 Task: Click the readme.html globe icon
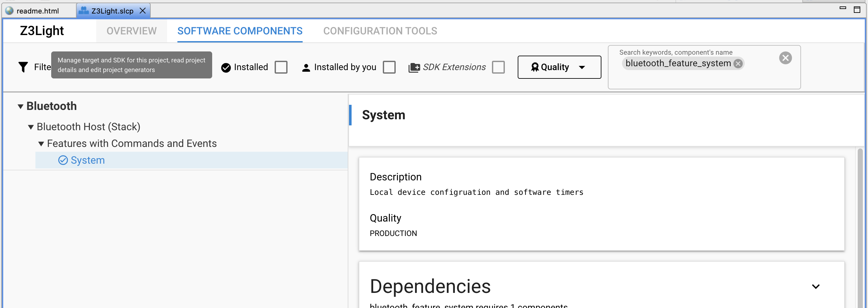point(9,11)
